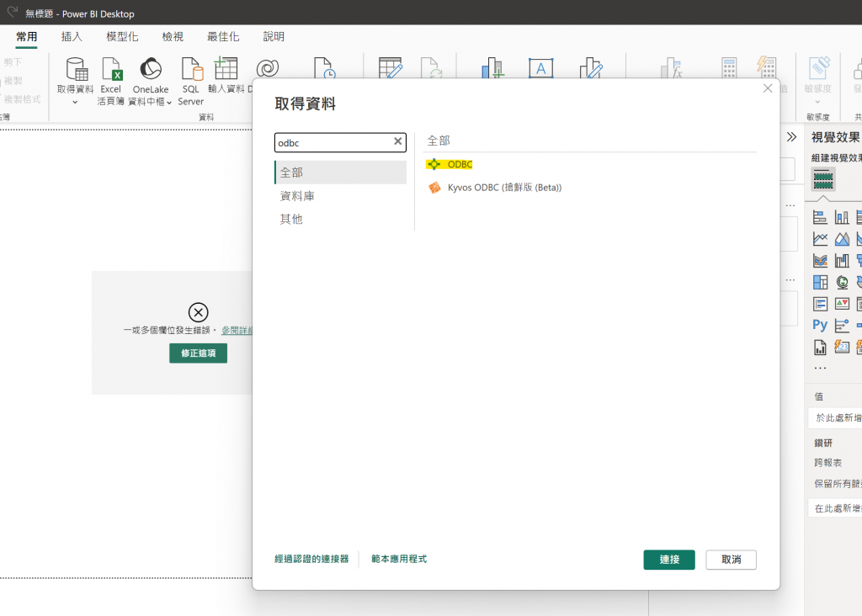This screenshot has height=616, width=862.
Task: Select the highlighted ODBC connector
Action: tap(450, 164)
